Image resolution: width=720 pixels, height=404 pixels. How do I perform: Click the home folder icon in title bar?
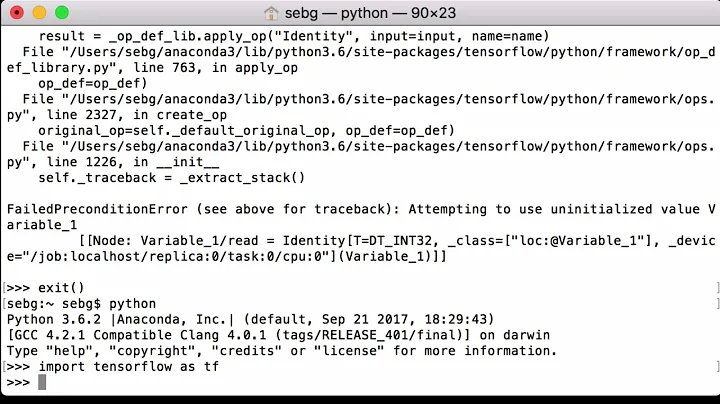point(271,14)
